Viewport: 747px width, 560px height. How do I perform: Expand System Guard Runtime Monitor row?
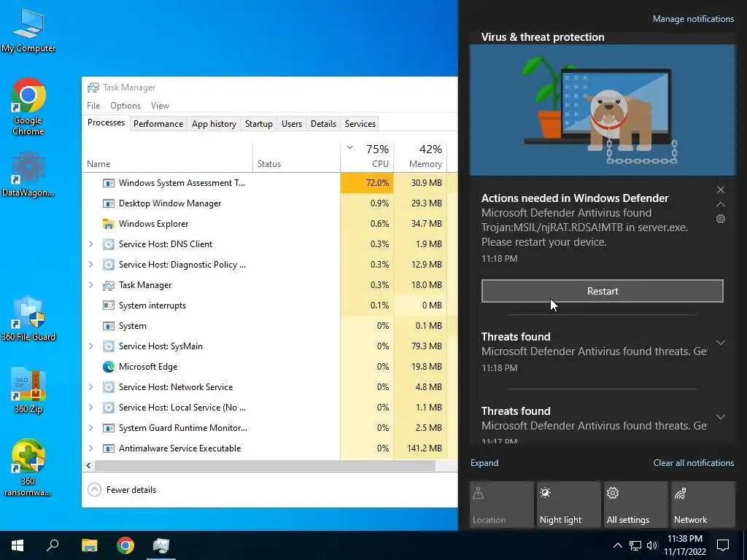91,428
